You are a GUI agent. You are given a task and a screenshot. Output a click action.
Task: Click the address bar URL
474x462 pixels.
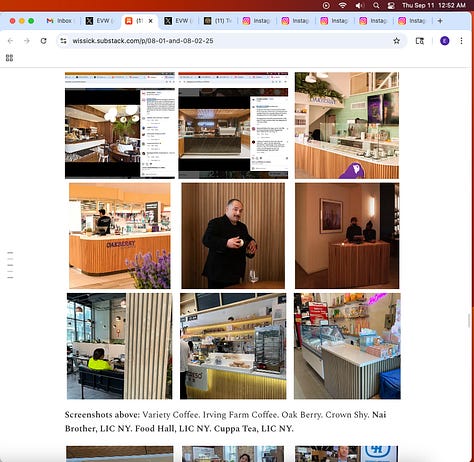[x=143, y=41]
